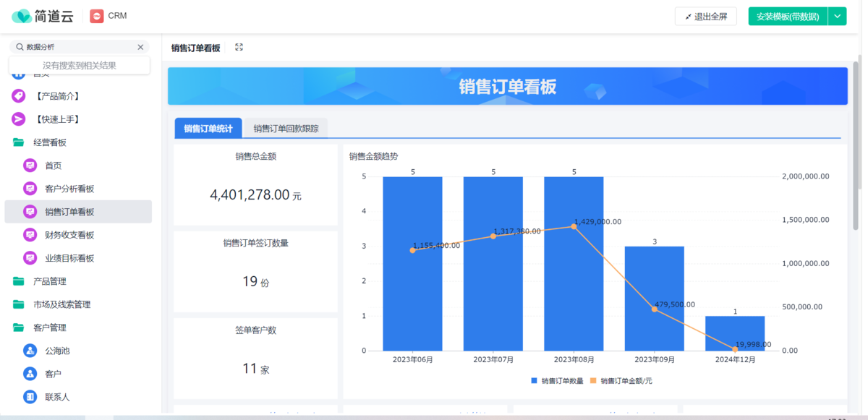The image size is (868, 420).
Task: Open dropdown arrow next to 安装模板 button
Action: pos(837,17)
